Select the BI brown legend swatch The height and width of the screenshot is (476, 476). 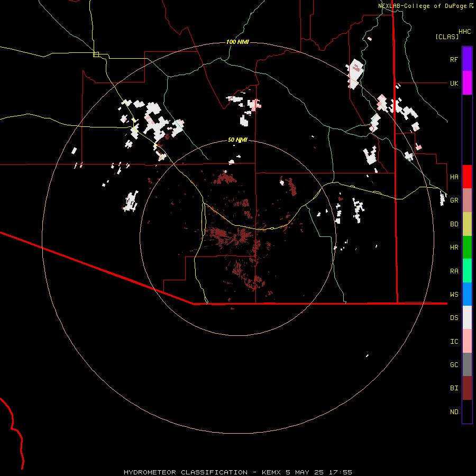[467, 388]
